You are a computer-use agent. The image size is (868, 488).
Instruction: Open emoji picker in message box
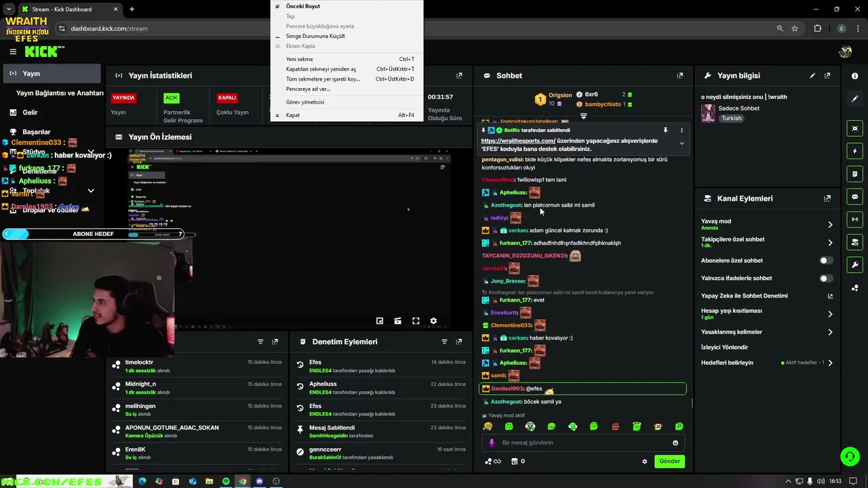pos(675,443)
